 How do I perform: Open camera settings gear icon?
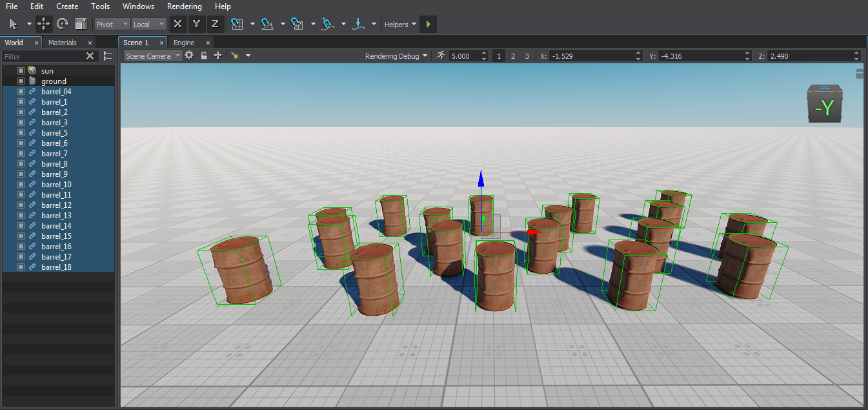point(189,56)
